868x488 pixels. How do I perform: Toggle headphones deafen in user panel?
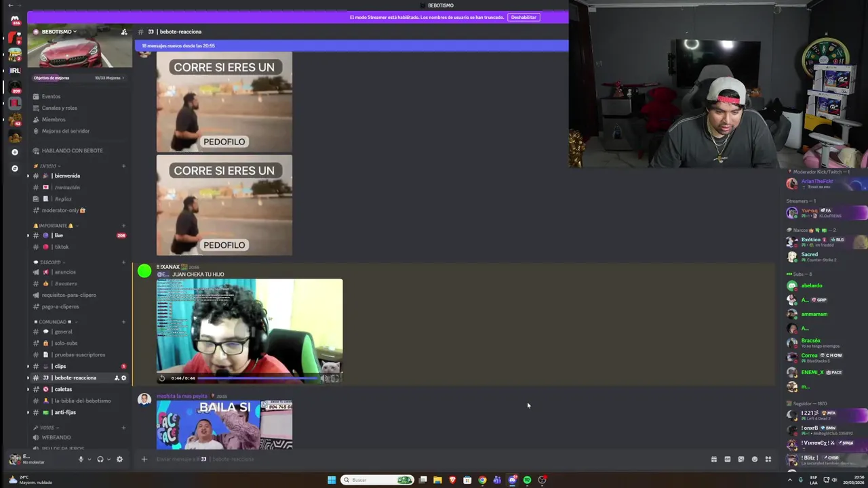(x=100, y=459)
